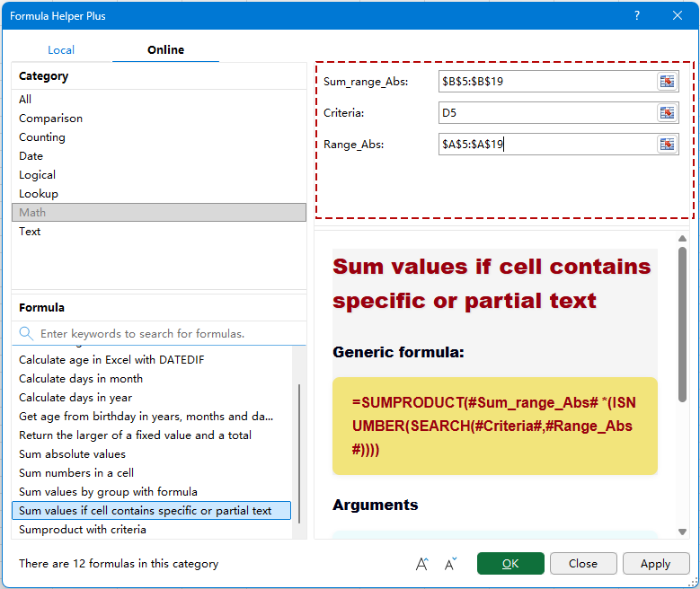Image resolution: width=700 pixels, height=589 pixels.
Task: Select 'Return the larger of a fixed value' formula
Action: point(152,435)
